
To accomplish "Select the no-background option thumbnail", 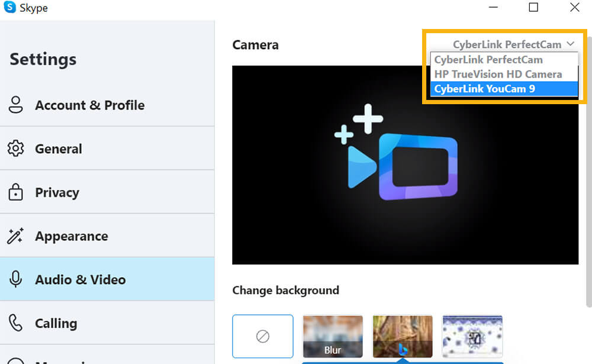I will pos(263,336).
